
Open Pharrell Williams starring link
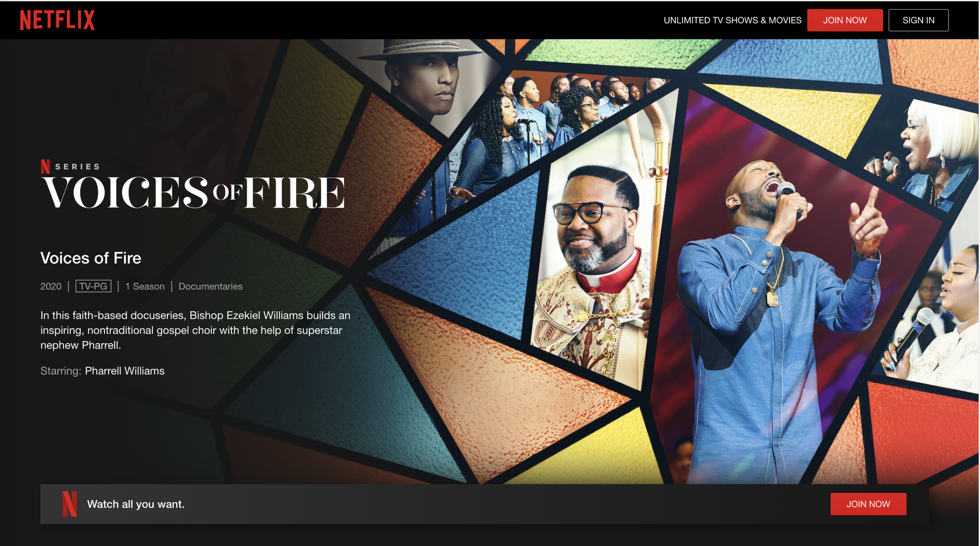tap(125, 371)
